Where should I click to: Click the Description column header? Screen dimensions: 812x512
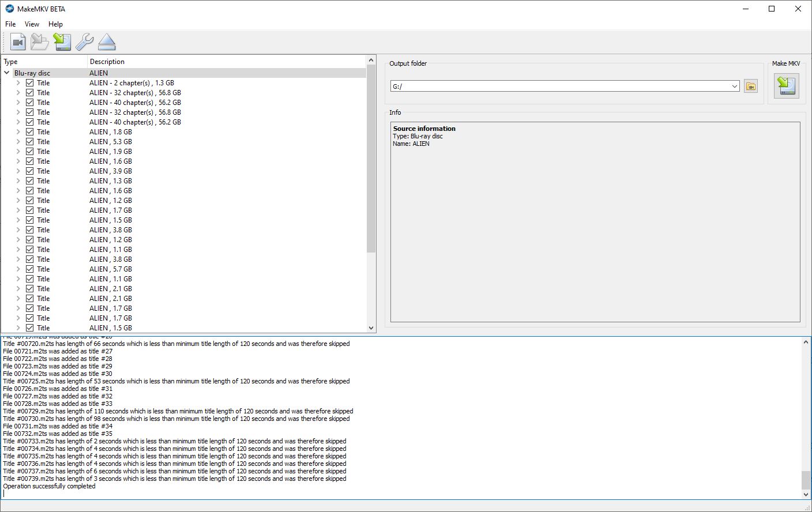click(227, 62)
